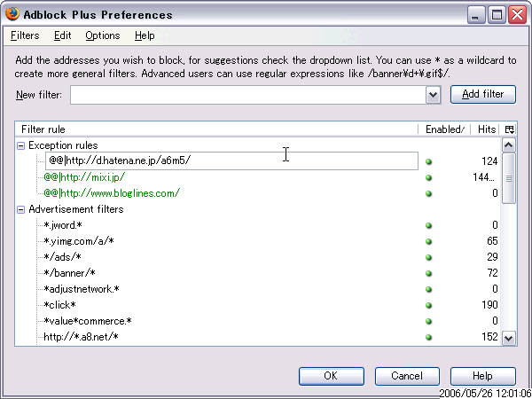Toggle enabled dot for */banner/* filter

click(428, 273)
